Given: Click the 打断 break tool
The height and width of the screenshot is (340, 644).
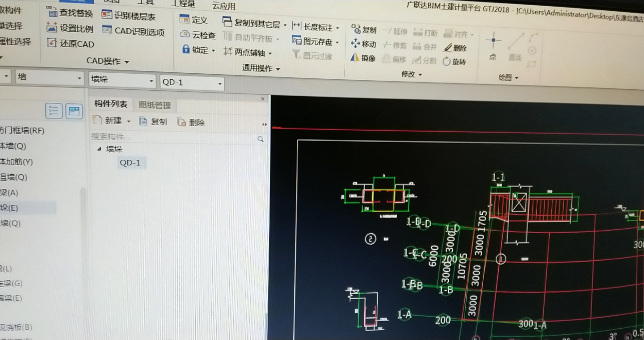Looking at the screenshot, I should (x=425, y=32).
